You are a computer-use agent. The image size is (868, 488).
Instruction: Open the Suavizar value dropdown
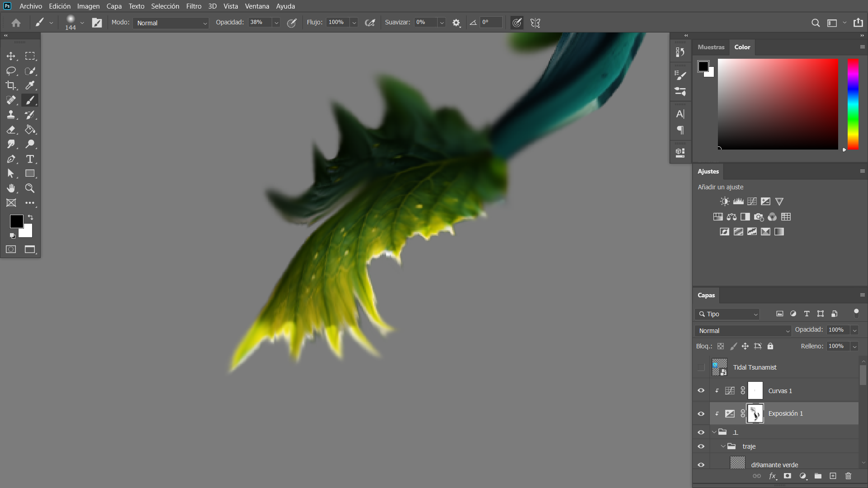[442, 23]
